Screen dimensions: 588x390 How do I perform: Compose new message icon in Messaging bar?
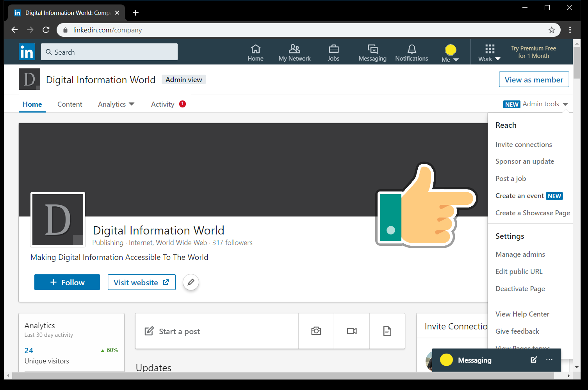(534, 360)
